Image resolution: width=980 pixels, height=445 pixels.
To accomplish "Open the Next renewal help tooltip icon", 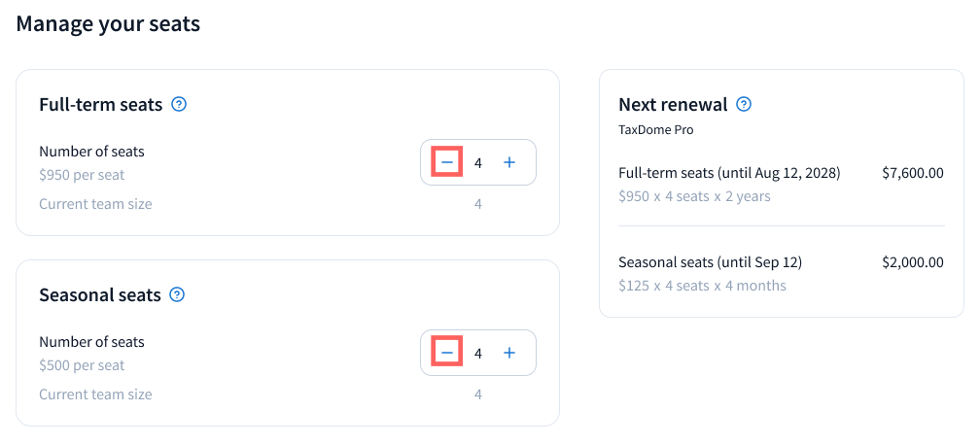I will pos(744,104).
